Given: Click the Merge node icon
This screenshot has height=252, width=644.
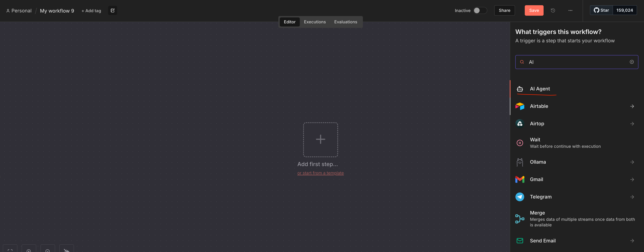Looking at the screenshot, I should (520, 219).
